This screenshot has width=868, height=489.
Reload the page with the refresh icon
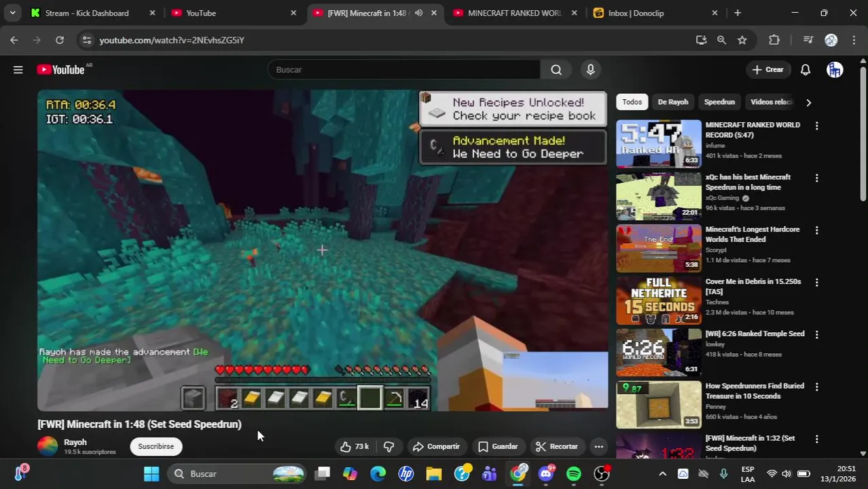click(60, 40)
